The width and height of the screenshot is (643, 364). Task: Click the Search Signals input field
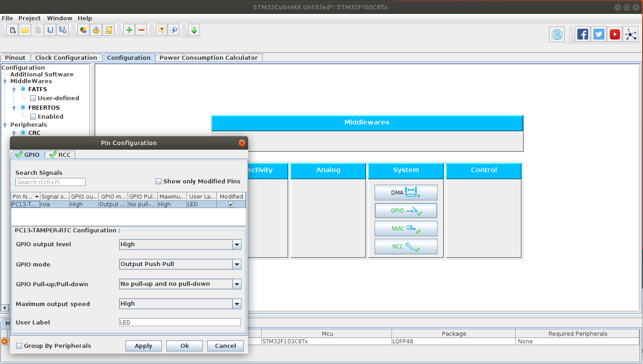(50, 182)
